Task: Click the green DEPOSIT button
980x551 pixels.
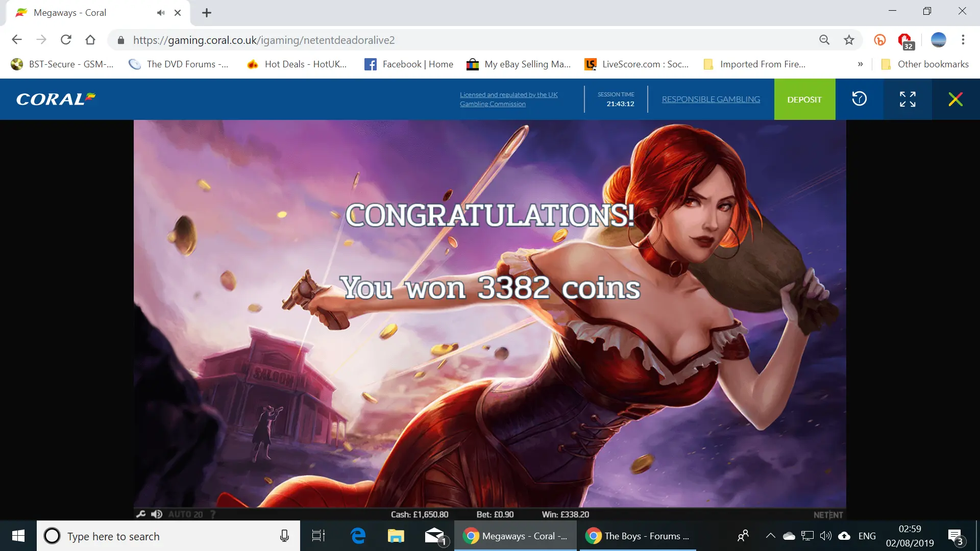Action: [x=804, y=99]
